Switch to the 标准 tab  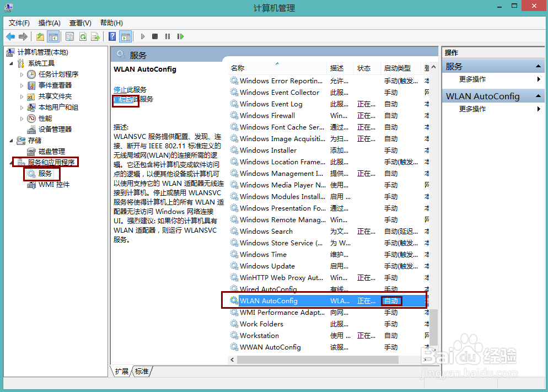pyautogui.click(x=141, y=371)
